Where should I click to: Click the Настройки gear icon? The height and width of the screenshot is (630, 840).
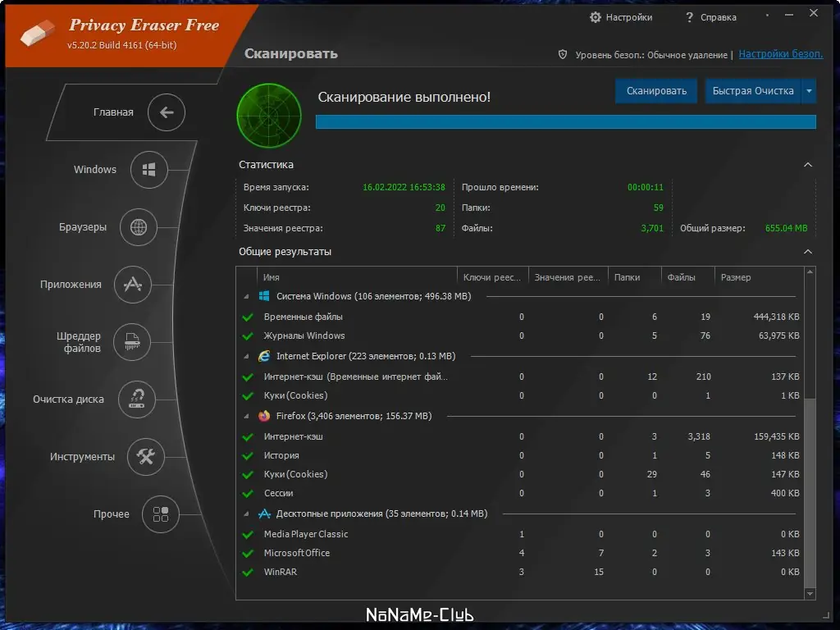pyautogui.click(x=596, y=17)
